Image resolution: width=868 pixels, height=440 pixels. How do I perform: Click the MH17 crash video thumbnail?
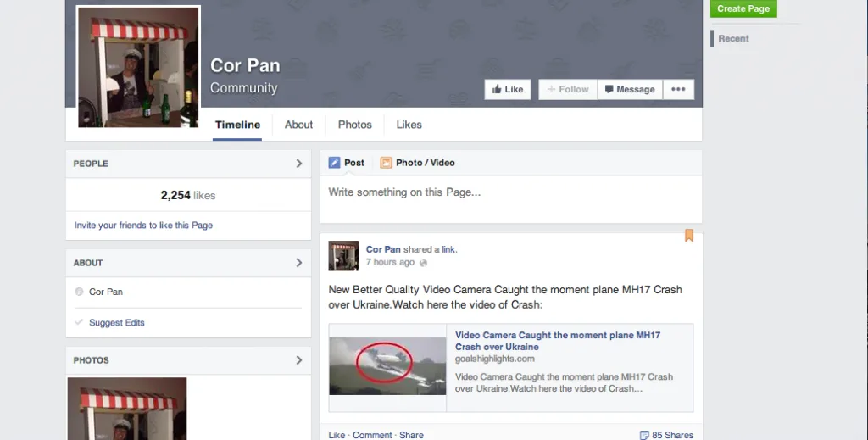tap(387, 366)
